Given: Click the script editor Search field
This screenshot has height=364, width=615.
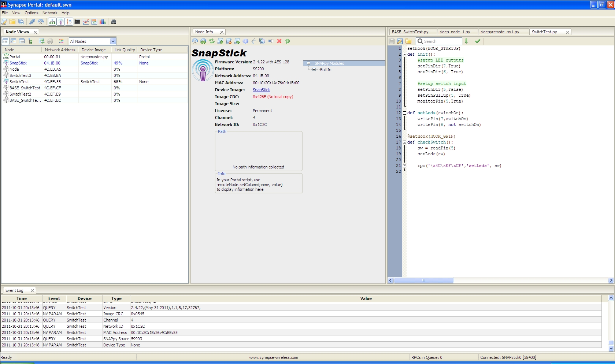Looking at the screenshot, I should tap(439, 41).
